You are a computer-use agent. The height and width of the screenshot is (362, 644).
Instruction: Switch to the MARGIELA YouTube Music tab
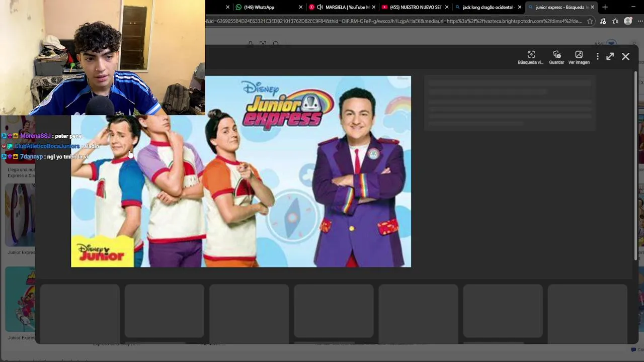click(342, 7)
